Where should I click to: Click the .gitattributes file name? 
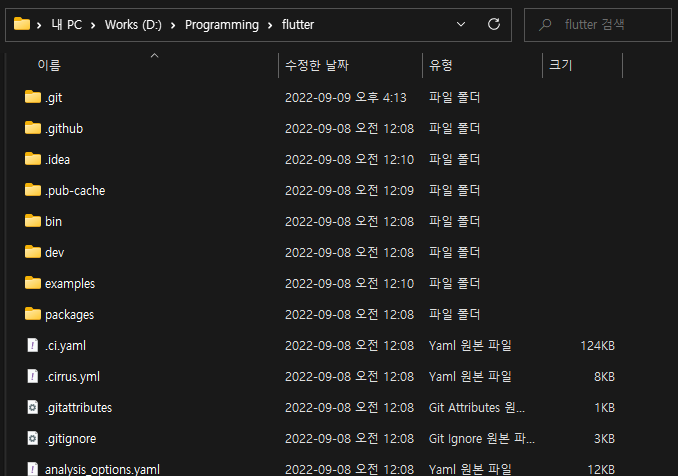(78, 408)
